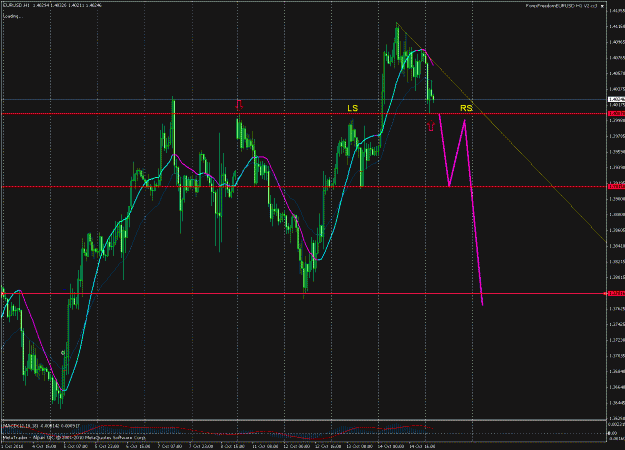Click the white current price label on axis

point(616,99)
